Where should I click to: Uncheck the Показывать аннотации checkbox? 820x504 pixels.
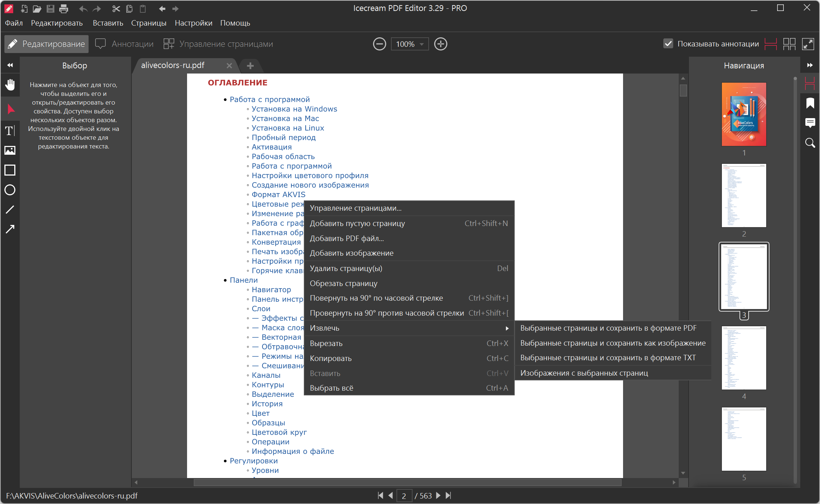click(x=668, y=44)
